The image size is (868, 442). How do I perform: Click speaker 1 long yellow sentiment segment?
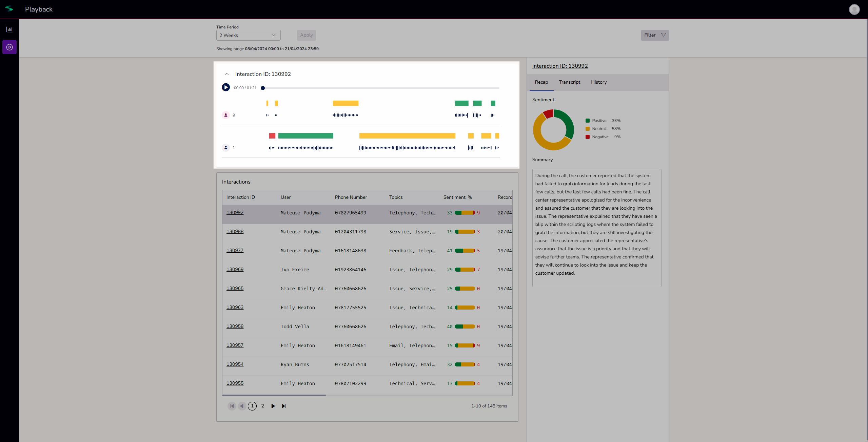[407, 136]
